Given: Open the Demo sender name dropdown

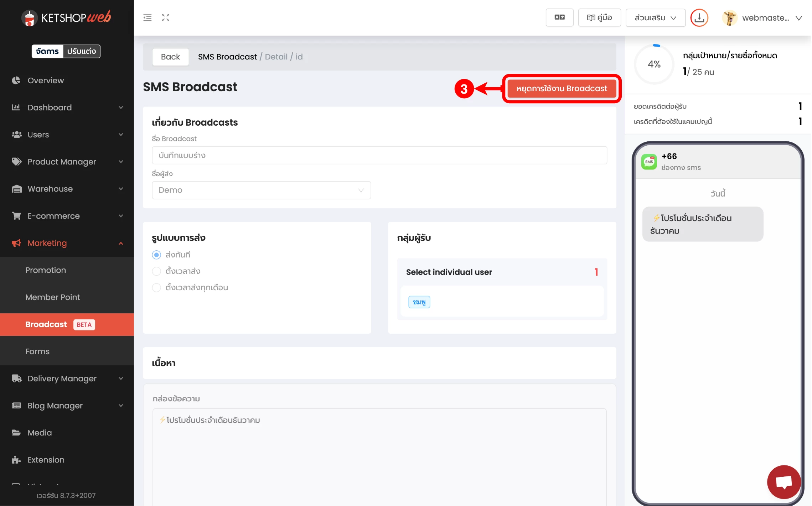Looking at the screenshot, I should point(261,190).
